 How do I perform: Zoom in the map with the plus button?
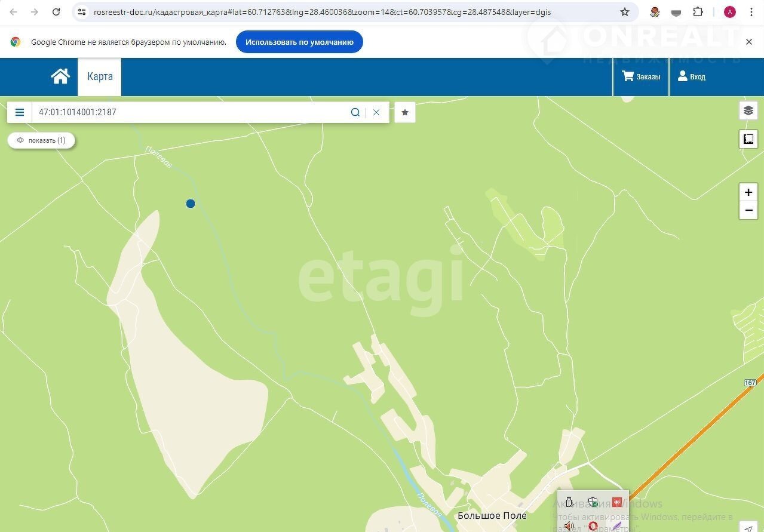(748, 192)
